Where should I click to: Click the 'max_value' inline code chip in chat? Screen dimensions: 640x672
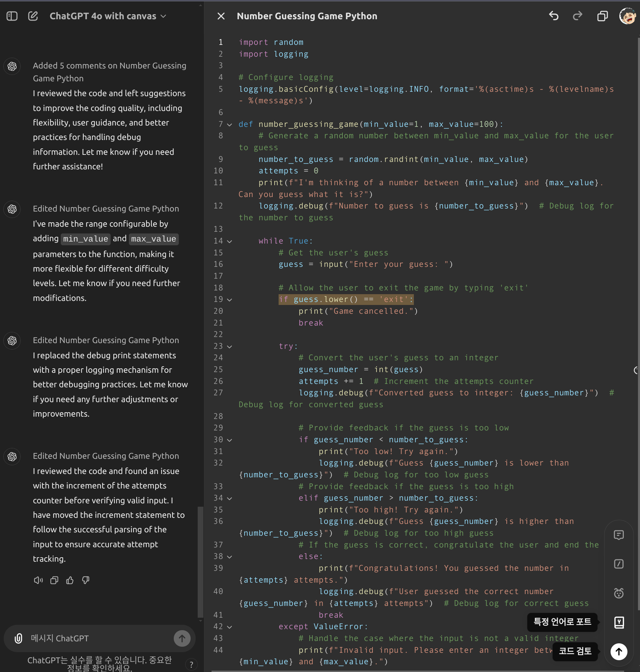point(154,239)
